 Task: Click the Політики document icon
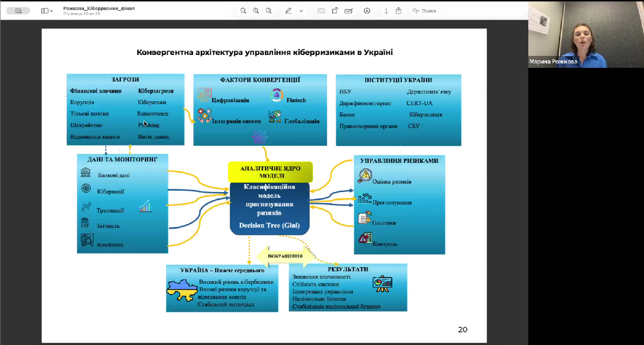tap(365, 218)
